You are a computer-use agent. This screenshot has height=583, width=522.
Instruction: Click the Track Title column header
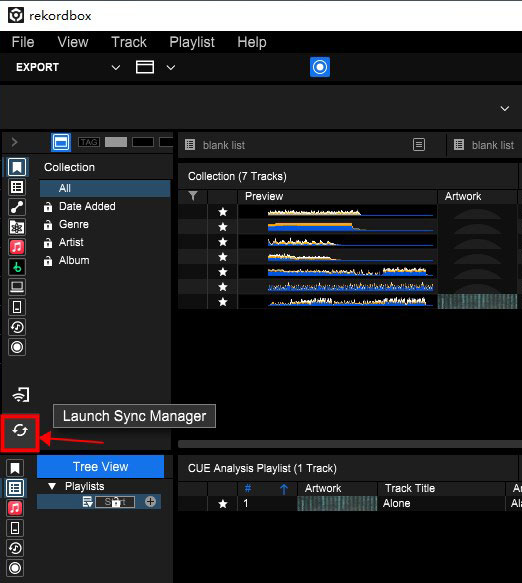click(x=441, y=488)
